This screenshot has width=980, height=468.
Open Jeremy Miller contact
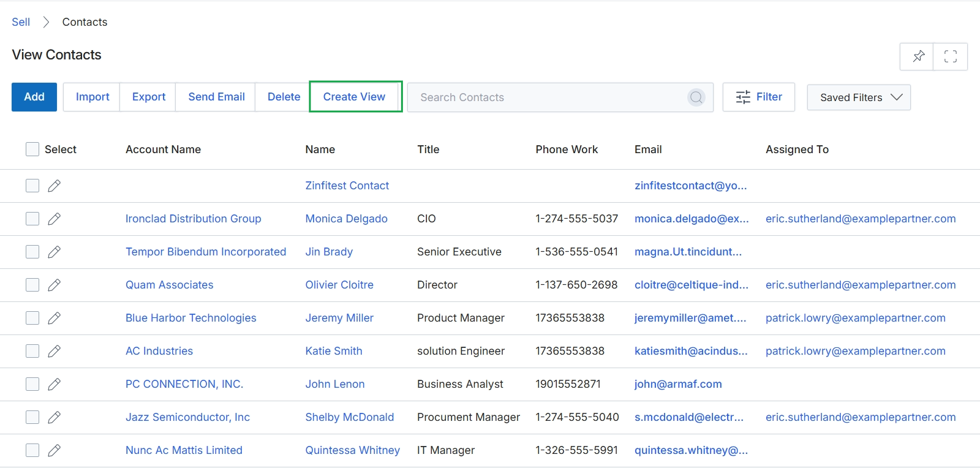pos(339,318)
